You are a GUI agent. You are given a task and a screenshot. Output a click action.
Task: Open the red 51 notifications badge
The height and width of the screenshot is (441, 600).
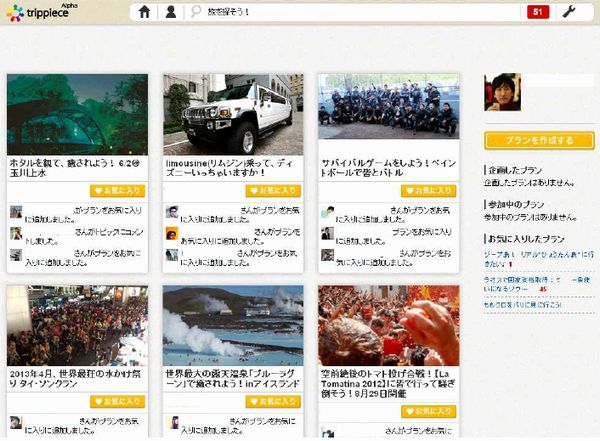538,12
